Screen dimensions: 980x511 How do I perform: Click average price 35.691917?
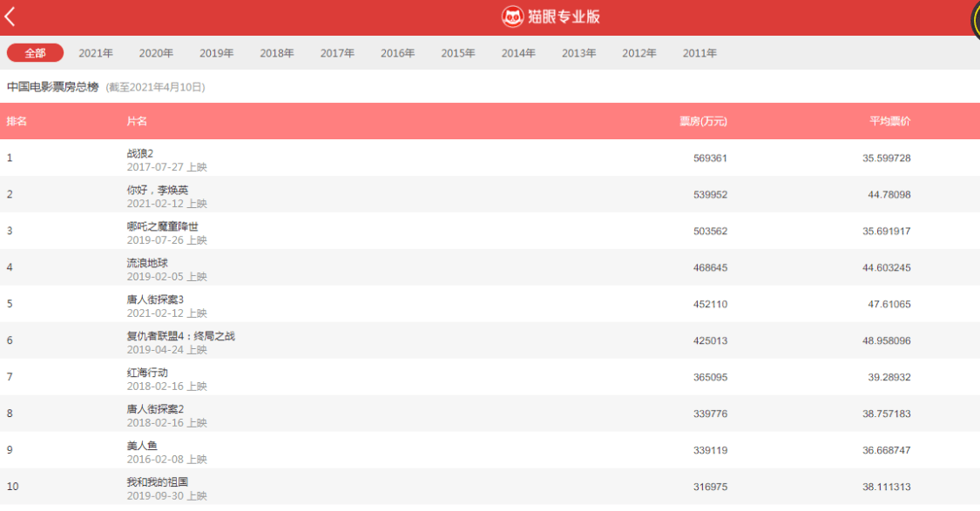[886, 232]
